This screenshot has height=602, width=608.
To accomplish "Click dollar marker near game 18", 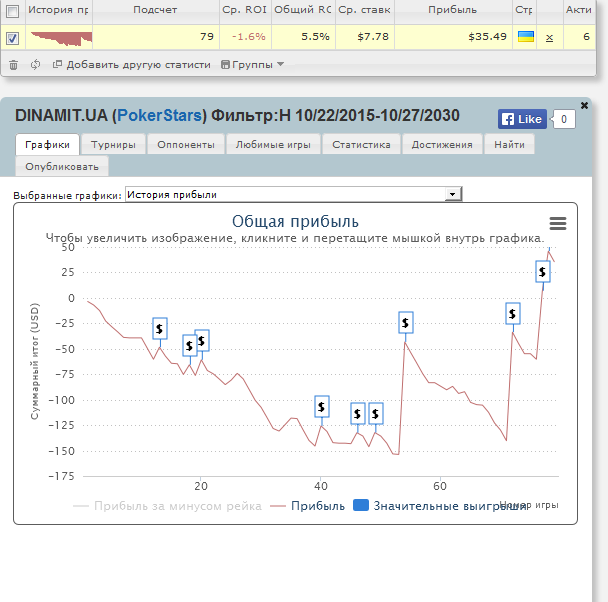I will [189, 345].
